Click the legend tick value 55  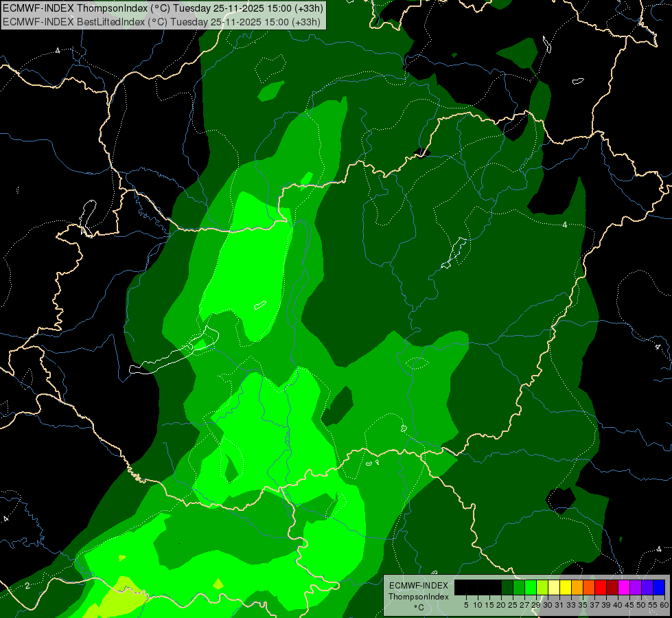[653, 605]
